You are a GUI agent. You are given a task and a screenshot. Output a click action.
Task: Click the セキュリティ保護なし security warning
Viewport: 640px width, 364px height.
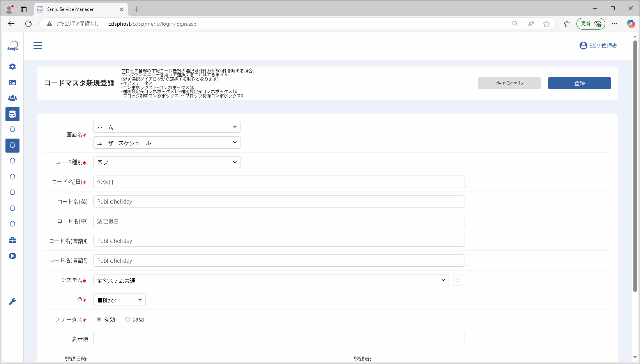(72, 24)
